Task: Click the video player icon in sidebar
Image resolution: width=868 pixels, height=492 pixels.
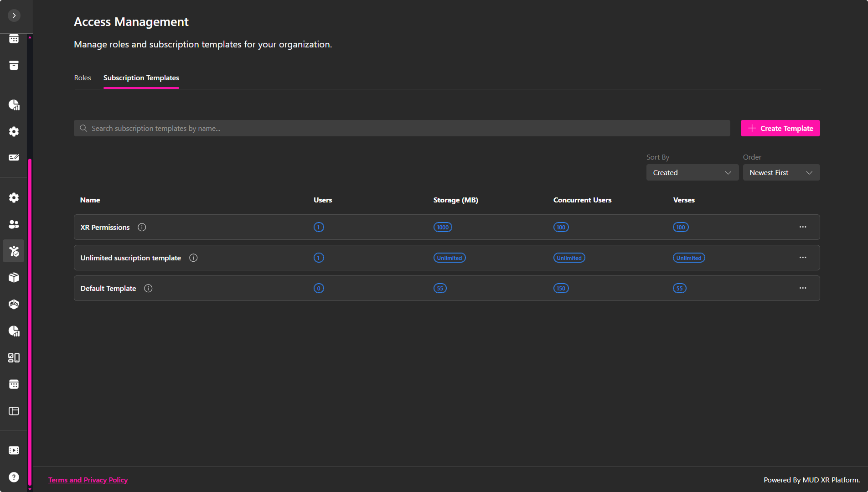Action: coord(14,451)
